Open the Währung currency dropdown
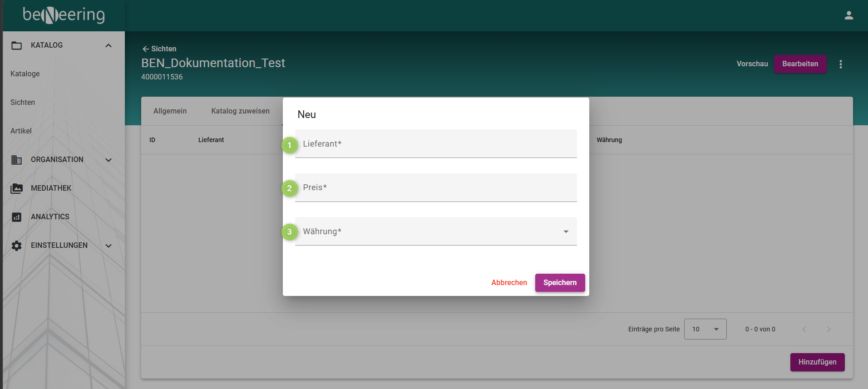The height and width of the screenshot is (389, 868). click(436, 231)
